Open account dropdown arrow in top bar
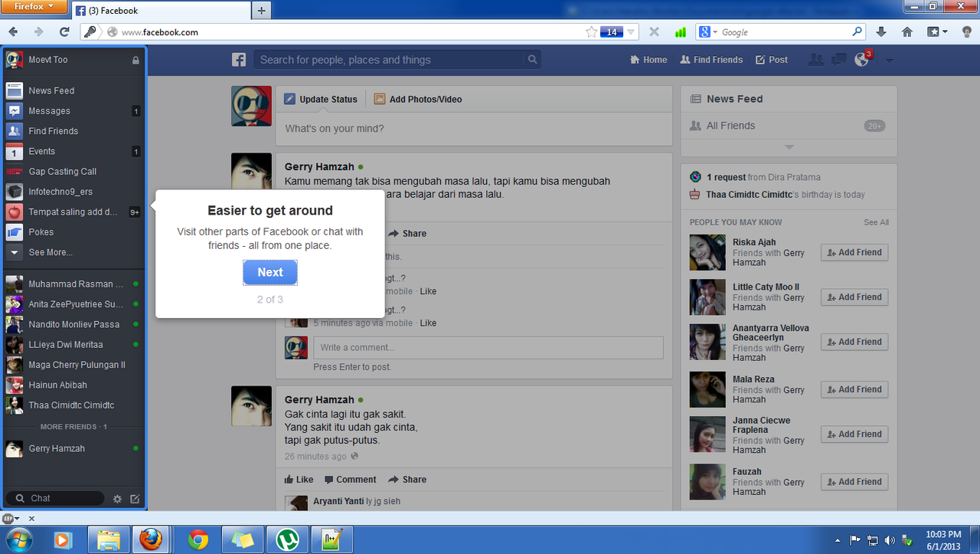The image size is (980, 554). coord(889,61)
